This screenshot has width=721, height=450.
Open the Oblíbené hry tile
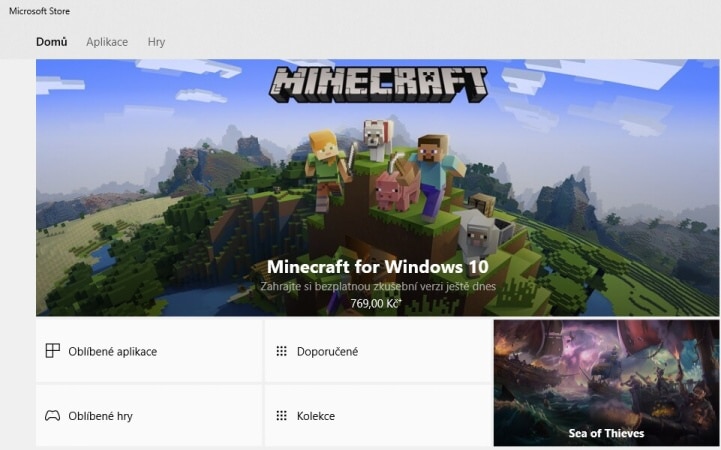149,416
